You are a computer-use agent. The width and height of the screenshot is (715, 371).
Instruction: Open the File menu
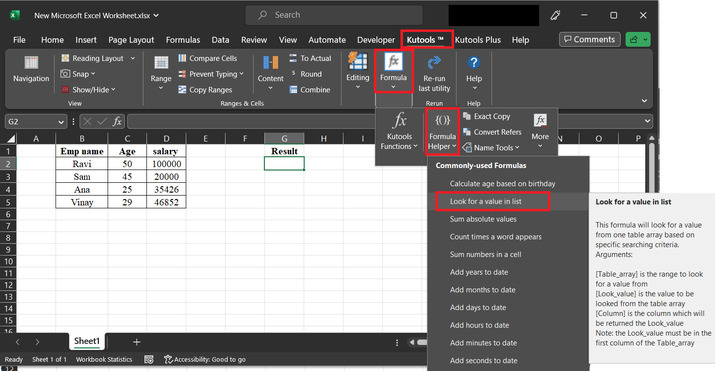pyautogui.click(x=19, y=40)
